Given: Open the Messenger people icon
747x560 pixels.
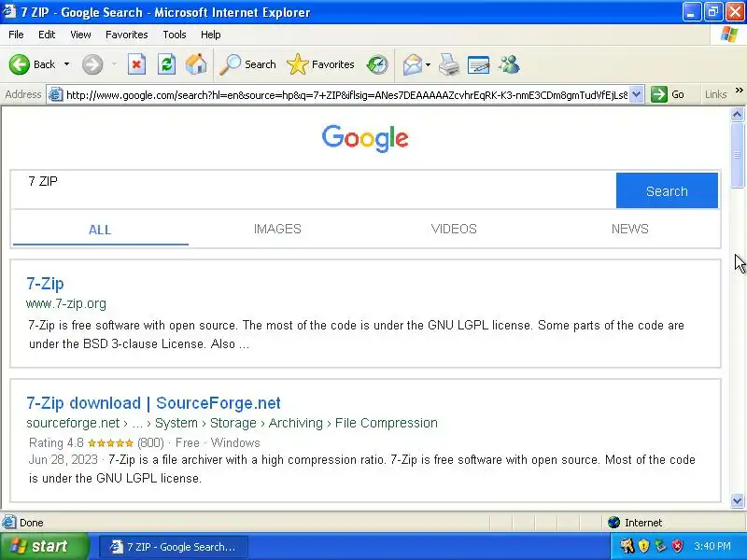Looking at the screenshot, I should (509, 64).
